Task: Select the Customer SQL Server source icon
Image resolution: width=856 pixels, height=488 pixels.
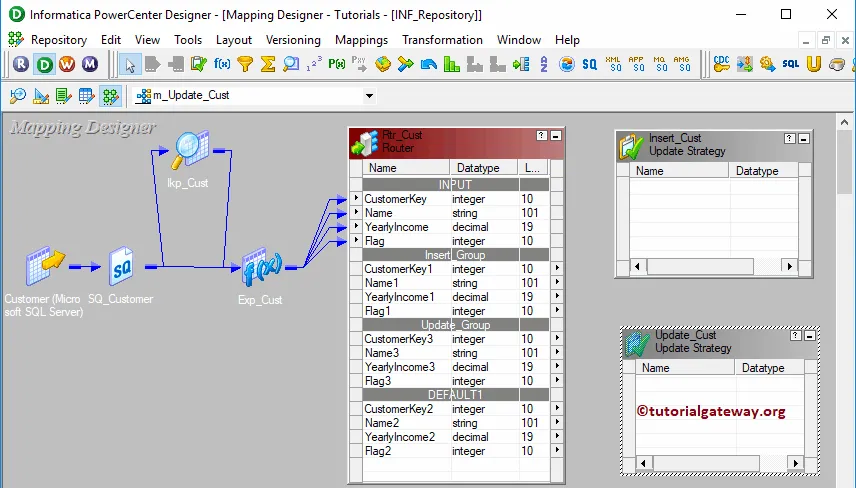Action: pos(45,265)
